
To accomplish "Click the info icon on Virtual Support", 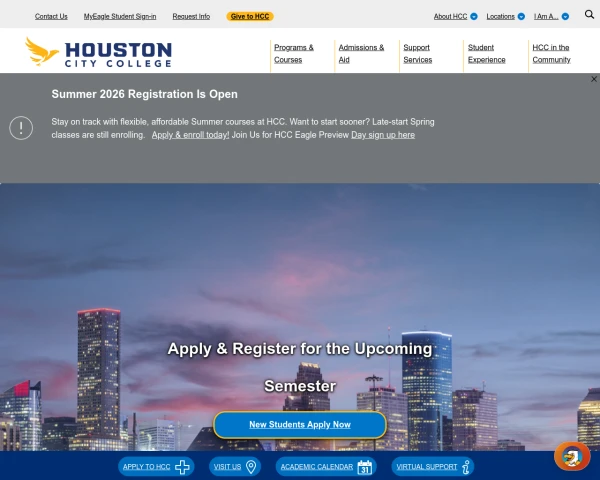I will tap(466, 467).
